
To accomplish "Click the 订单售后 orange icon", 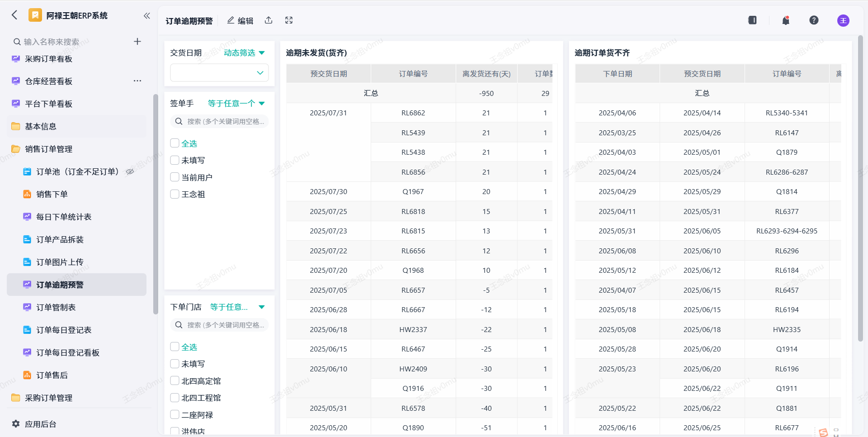I will 27,375.
